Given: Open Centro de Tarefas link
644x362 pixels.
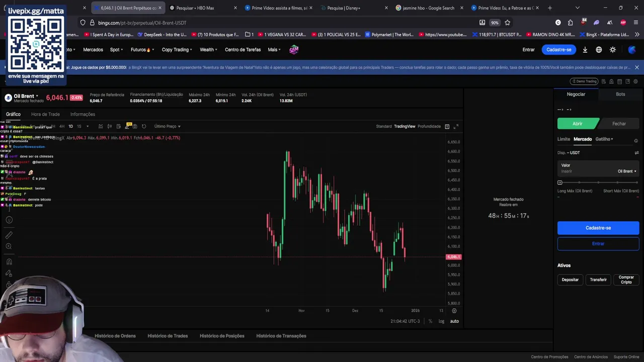Looking at the screenshot, I should point(243,50).
